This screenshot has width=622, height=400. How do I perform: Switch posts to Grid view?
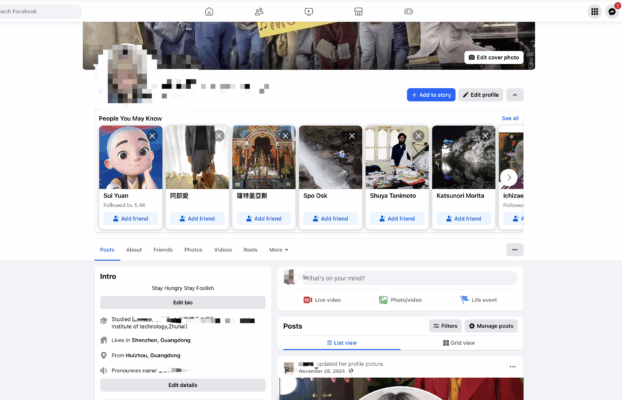pyautogui.click(x=459, y=343)
